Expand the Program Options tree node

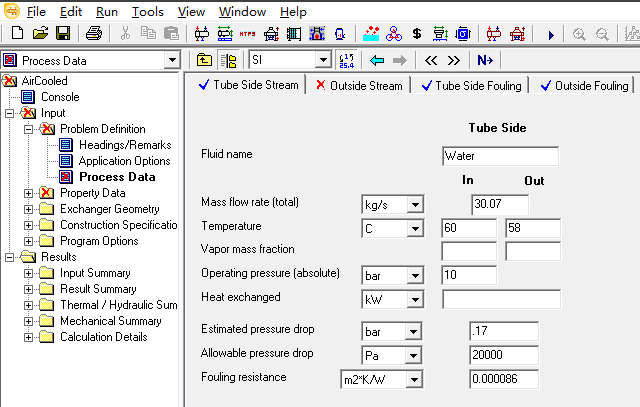[x=29, y=241]
